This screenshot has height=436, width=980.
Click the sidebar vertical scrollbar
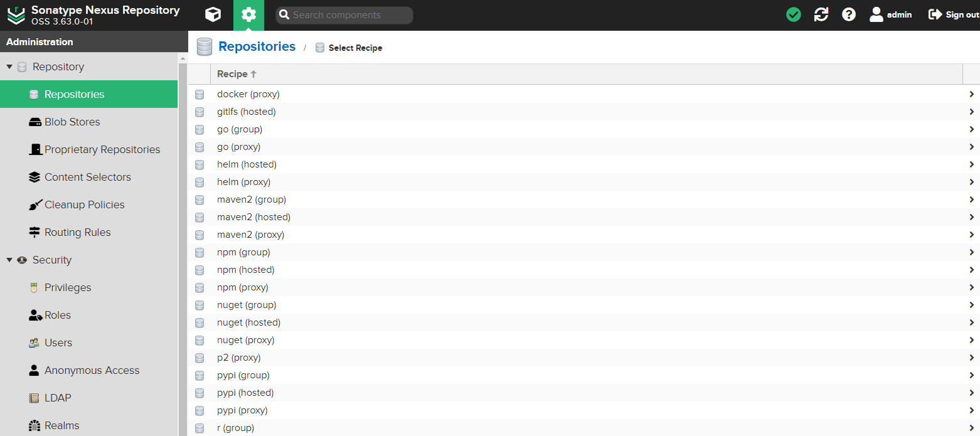pyautogui.click(x=183, y=245)
